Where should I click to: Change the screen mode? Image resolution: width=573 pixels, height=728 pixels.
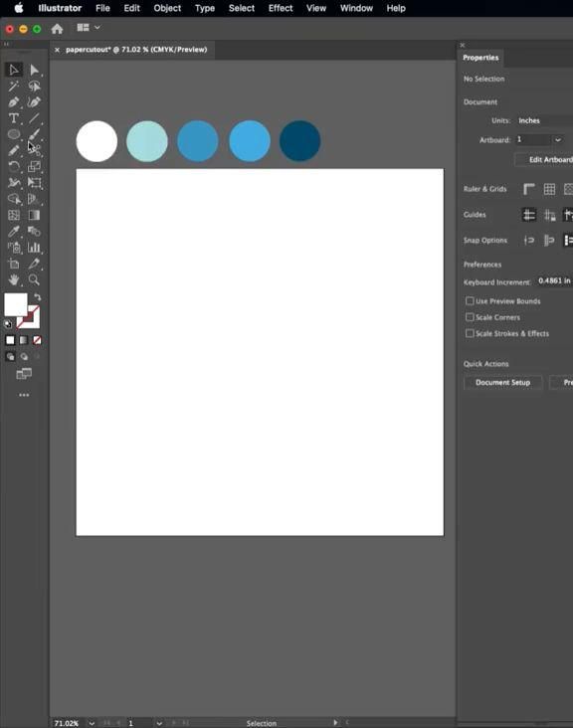[24, 374]
